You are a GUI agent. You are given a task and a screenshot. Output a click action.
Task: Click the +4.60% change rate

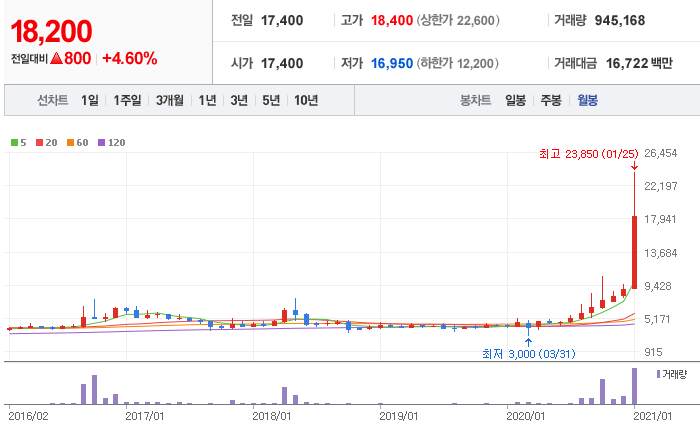tap(129, 58)
